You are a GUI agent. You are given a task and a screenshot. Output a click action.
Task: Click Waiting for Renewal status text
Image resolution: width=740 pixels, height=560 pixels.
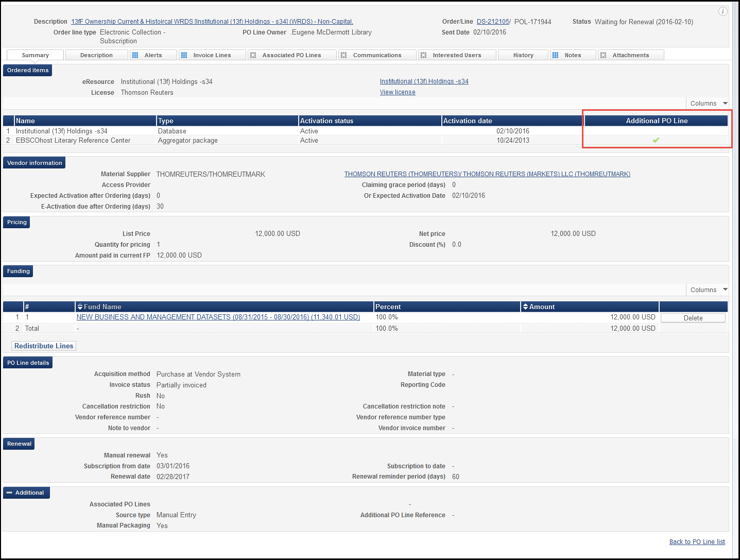click(x=644, y=22)
